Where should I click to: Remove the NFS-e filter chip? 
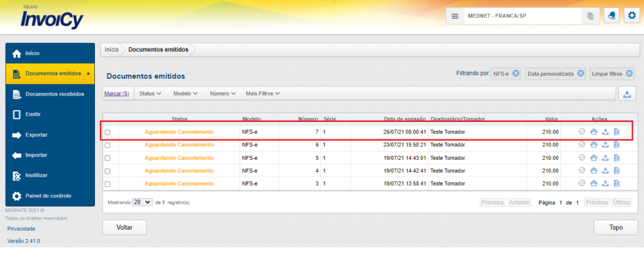pos(516,74)
